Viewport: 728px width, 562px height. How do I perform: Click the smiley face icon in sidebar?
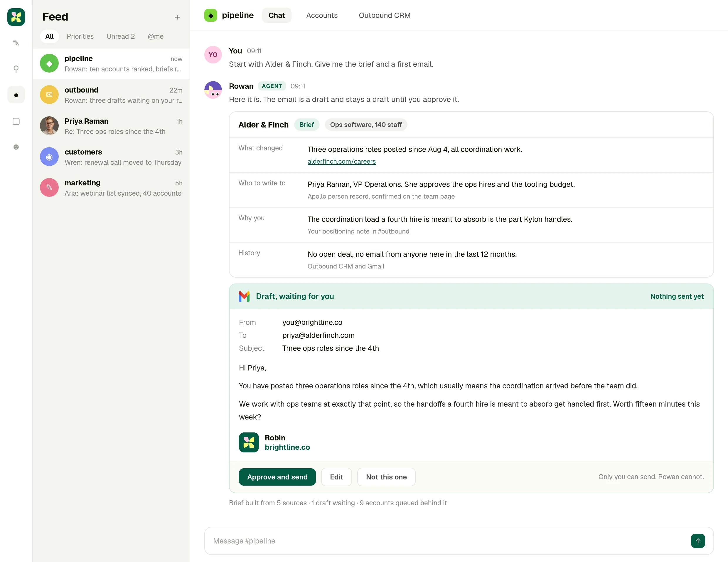(16, 147)
